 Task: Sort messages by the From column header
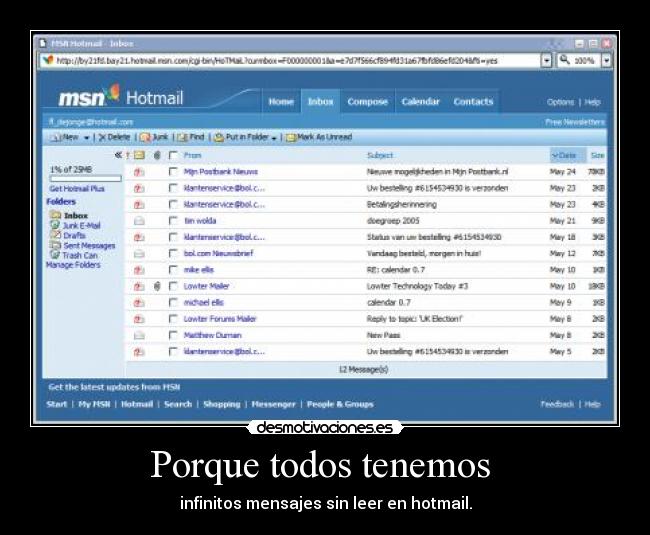pyautogui.click(x=192, y=155)
